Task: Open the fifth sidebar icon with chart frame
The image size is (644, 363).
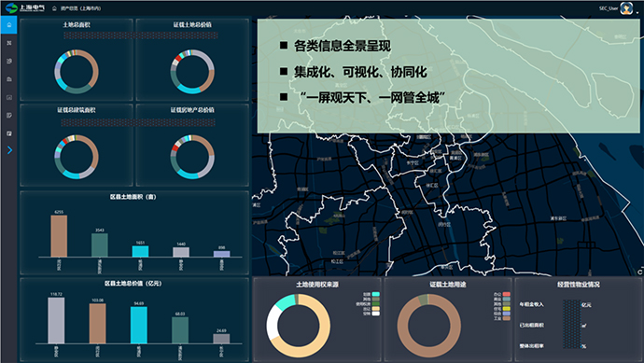Action: (x=9, y=97)
